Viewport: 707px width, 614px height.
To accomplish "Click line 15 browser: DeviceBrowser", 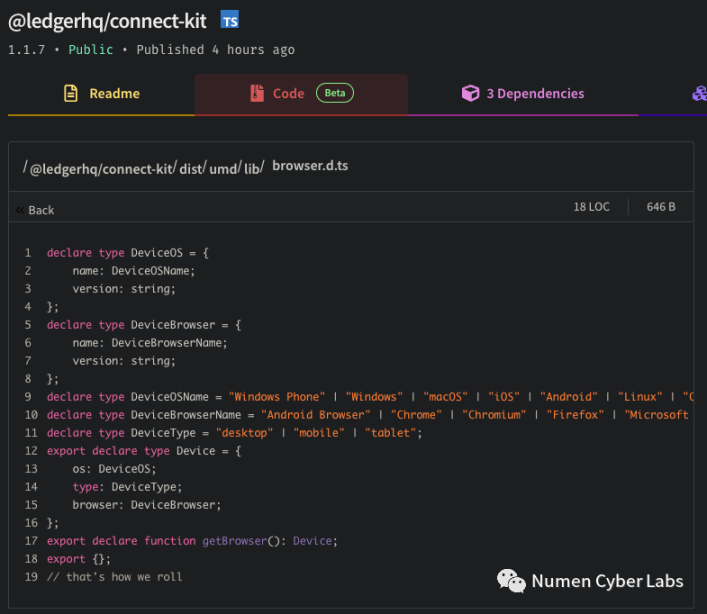I will click(147, 505).
